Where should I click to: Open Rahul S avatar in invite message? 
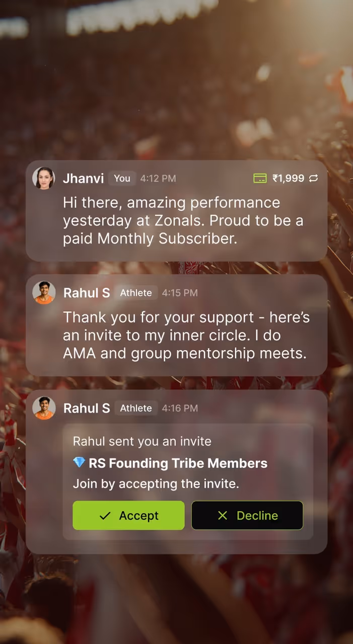point(44,408)
